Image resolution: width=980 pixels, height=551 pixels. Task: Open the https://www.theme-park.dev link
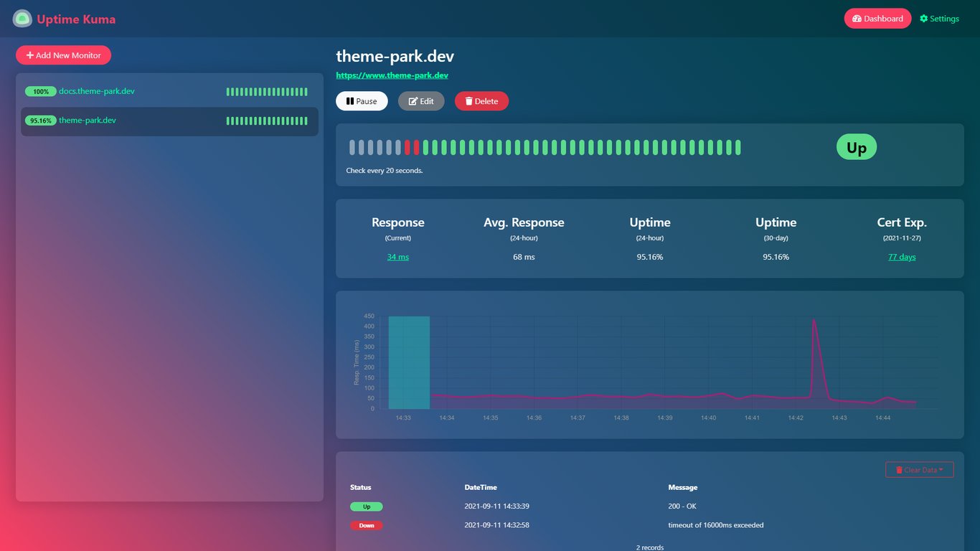[x=392, y=75]
